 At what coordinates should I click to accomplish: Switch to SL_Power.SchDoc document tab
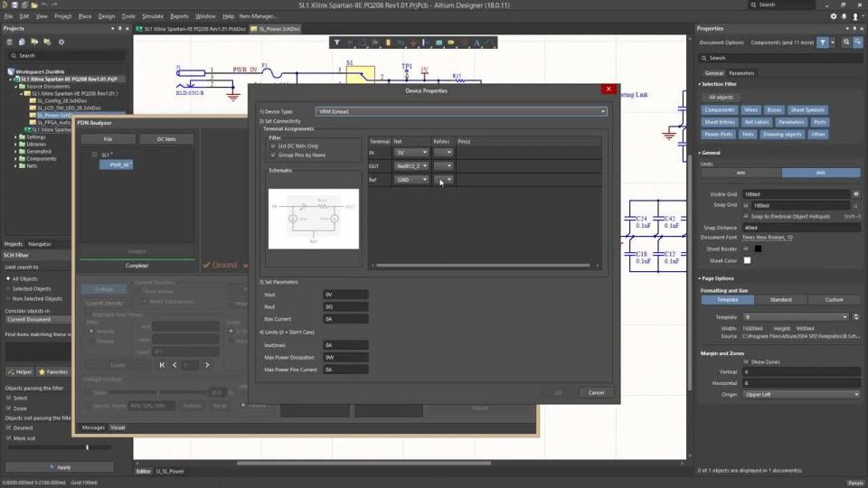point(275,29)
